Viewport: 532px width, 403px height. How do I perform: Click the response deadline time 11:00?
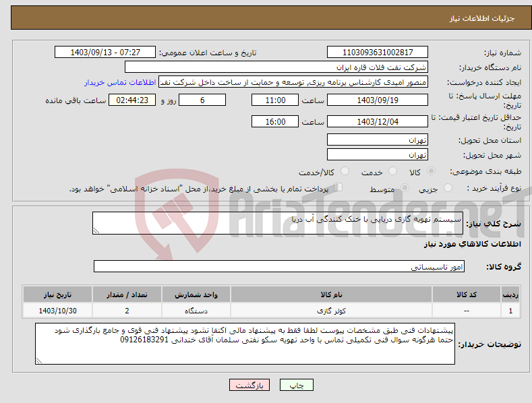click(x=275, y=100)
